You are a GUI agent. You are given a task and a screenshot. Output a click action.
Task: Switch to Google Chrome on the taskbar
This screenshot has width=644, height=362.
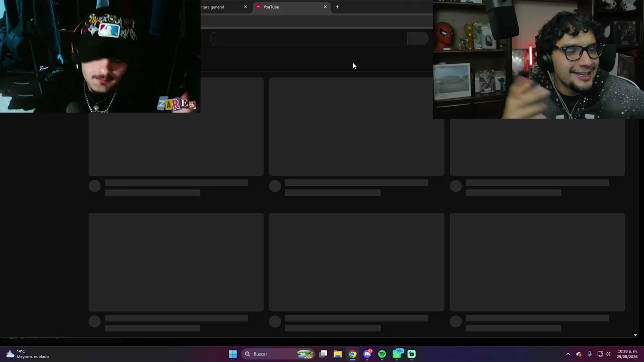point(352,354)
